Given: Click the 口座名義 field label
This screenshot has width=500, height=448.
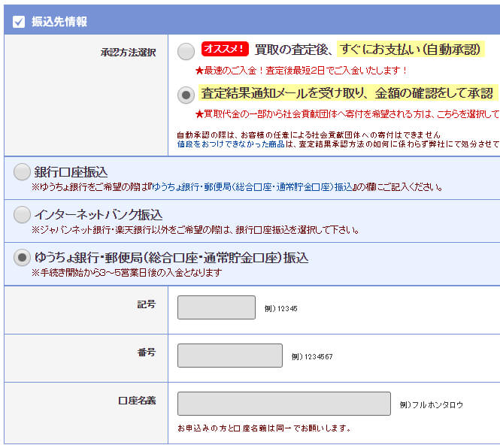Looking at the screenshot, I should 137,401.
